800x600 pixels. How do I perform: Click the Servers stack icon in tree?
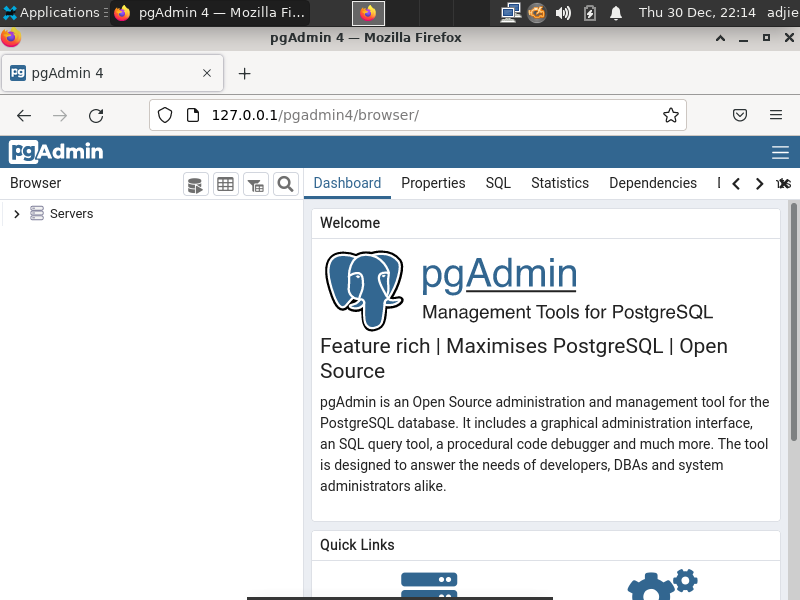pyautogui.click(x=37, y=213)
